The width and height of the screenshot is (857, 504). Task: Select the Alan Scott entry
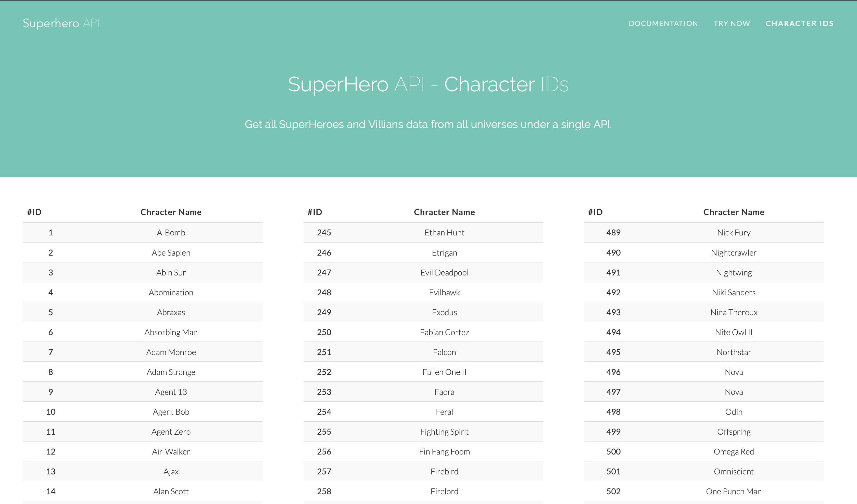coord(171,491)
